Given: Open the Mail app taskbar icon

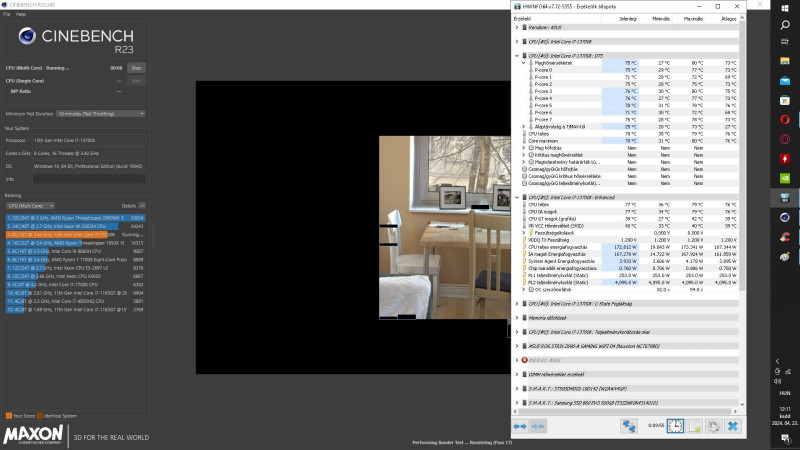Looking at the screenshot, I should pos(785,81).
